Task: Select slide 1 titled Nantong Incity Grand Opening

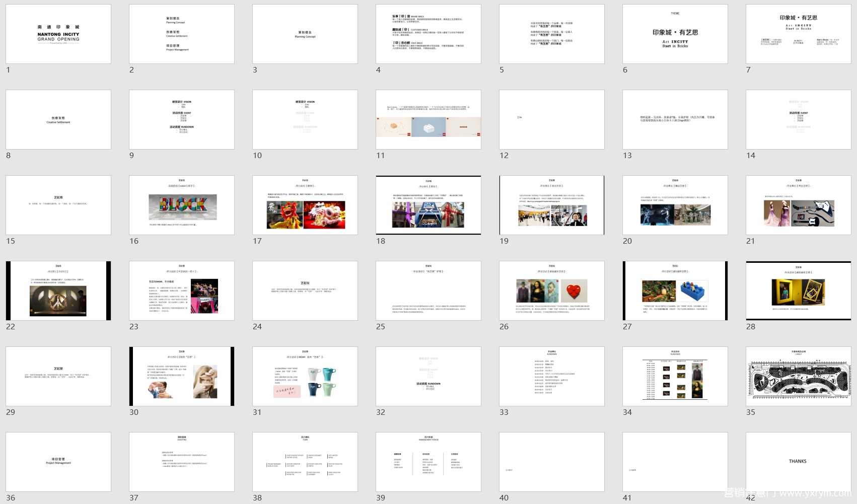Action: tap(58, 34)
